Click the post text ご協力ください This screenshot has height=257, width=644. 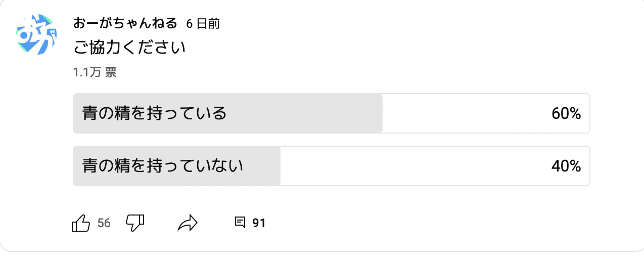click(x=130, y=48)
